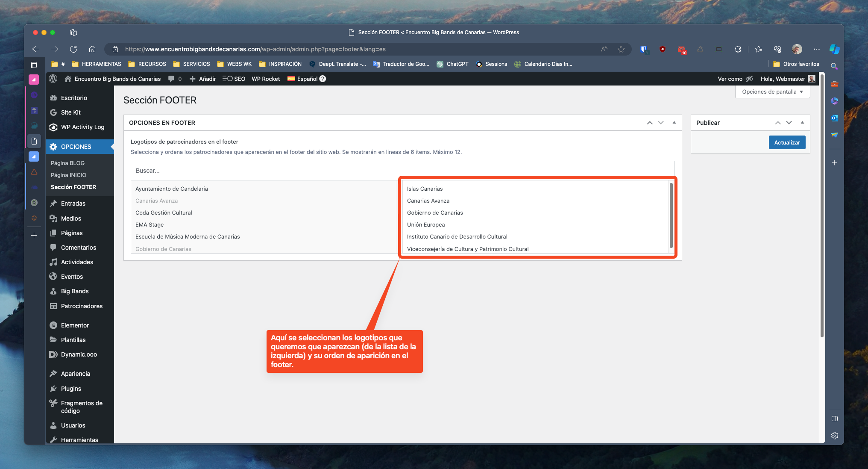Select Escuela de Música Moderna de Canarias
Screen dimensions: 868x469
pyautogui.click(x=188, y=236)
